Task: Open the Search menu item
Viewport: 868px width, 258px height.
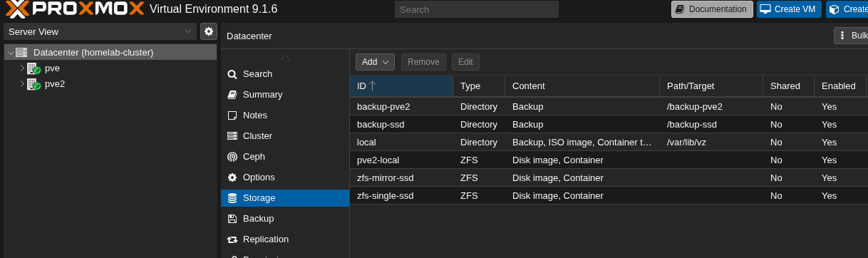Action: click(285, 74)
